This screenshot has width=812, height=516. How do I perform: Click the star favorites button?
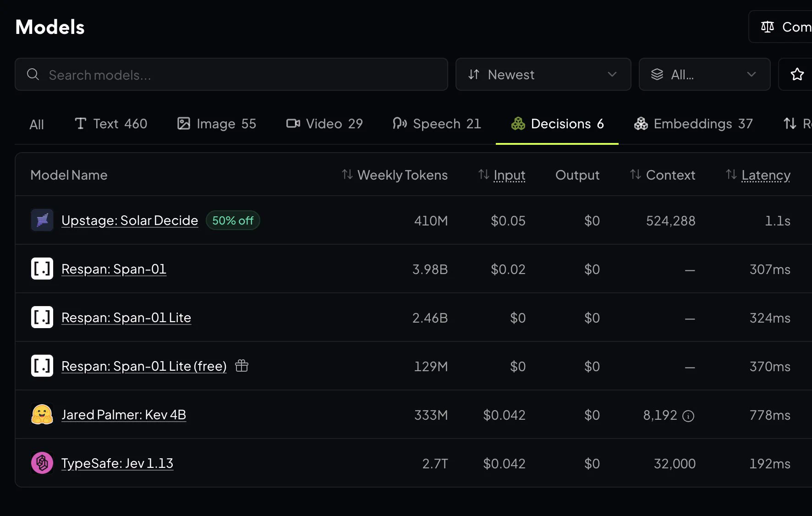(x=797, y=74)
